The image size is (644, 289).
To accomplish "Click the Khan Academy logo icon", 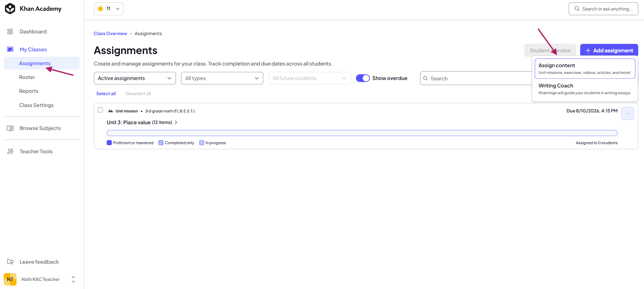I will [x=10, y=9].
